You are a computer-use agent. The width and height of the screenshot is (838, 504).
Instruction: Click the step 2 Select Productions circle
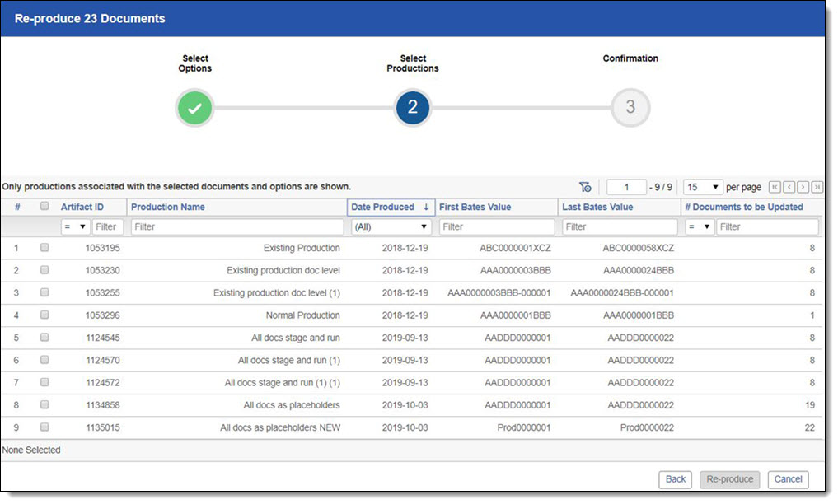(413, 108)
